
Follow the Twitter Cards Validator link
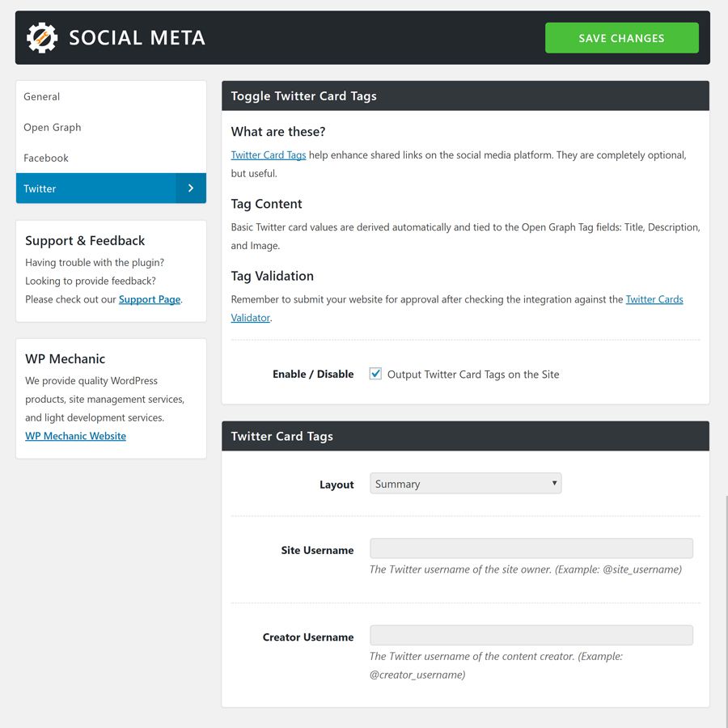654,299
